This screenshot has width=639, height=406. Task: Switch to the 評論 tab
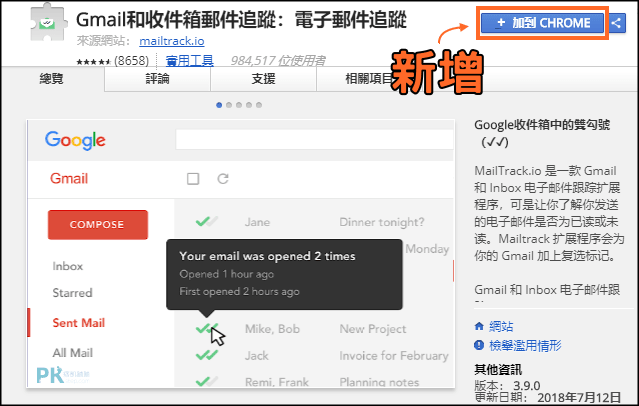click(157, 78)
